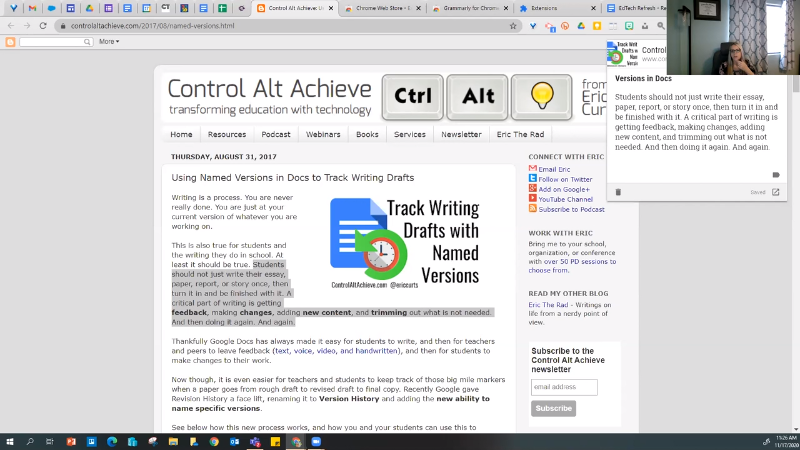
Task: Close the Control Alt Achieve tab
Action: click(x=331, y=8)
